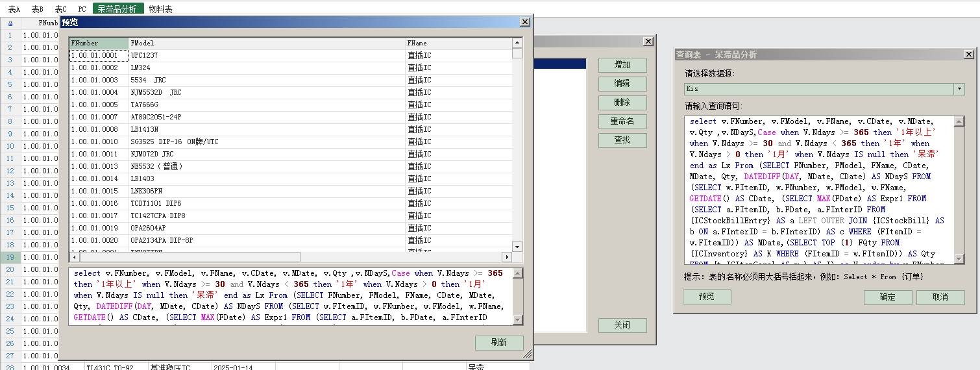980x370 pixels.
Task: Select the AT89C2051-24P cell
Action: point(267,117)
